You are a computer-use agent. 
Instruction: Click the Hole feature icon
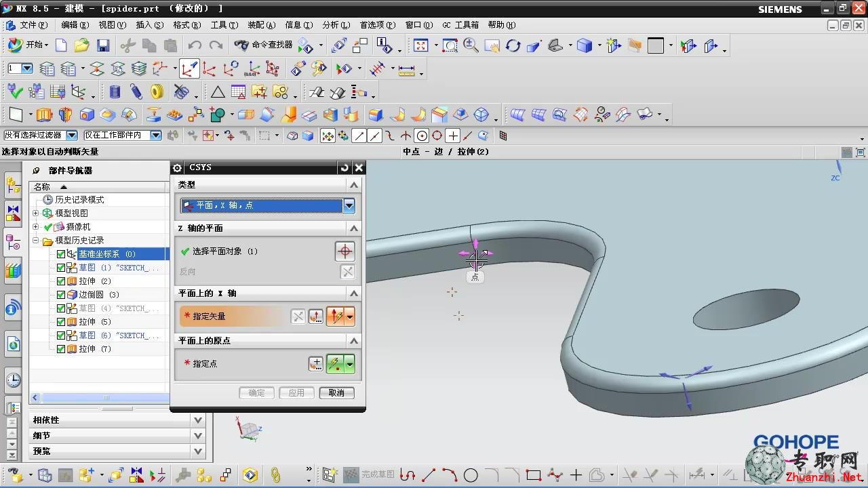tap(87, 115)
